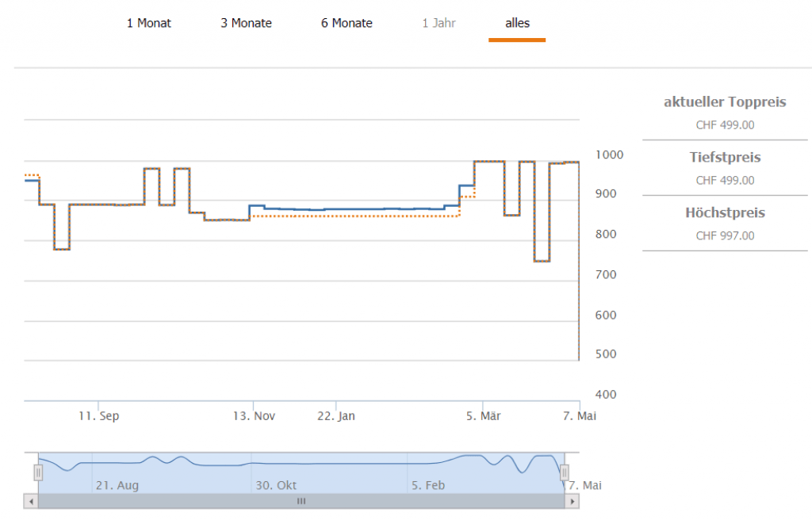This screenshot has width=812, height=520.
Task: Choose the '1 Jahr' time range
Action: click(439, 23)
